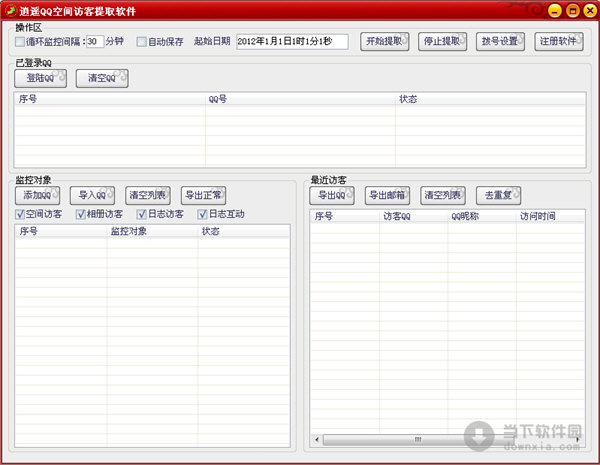This screenshot has width=600, height=465.
Task: Click the 导出QQ button in recent visitors
Action: click(332, 196)
